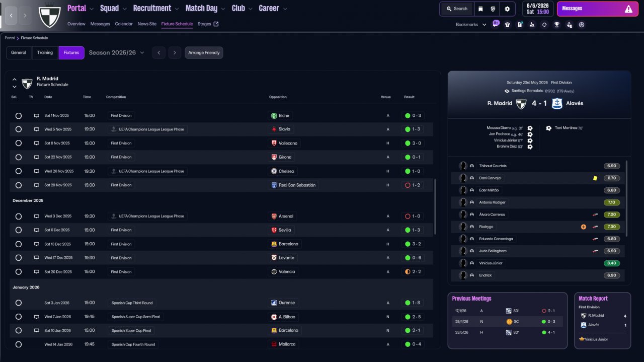
Task: Open the Calendar submenu item
Action: 124,24
